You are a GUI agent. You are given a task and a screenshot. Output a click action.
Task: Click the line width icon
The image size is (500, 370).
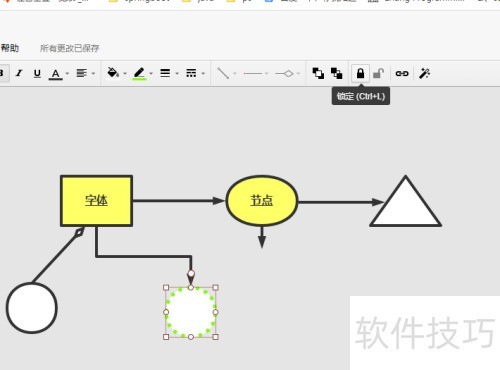165,73
